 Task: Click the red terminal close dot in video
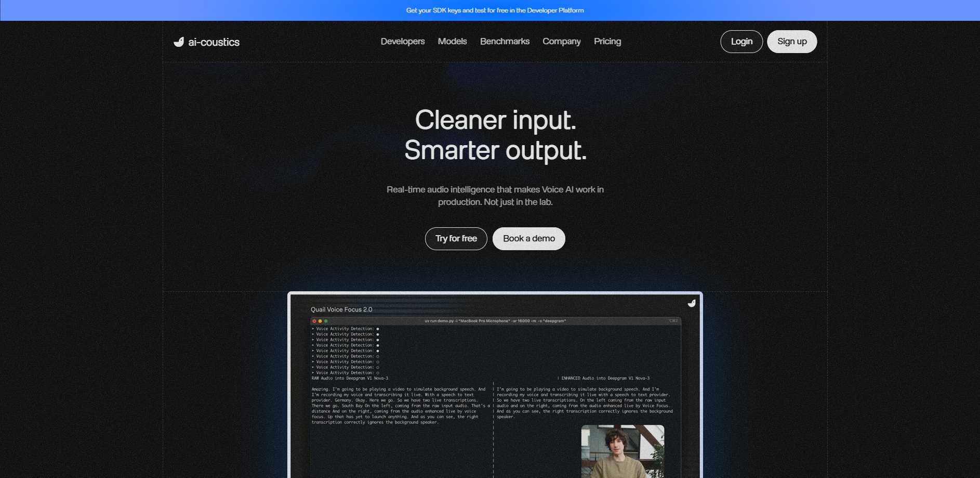pyautogui.click(x=314, y=321)
